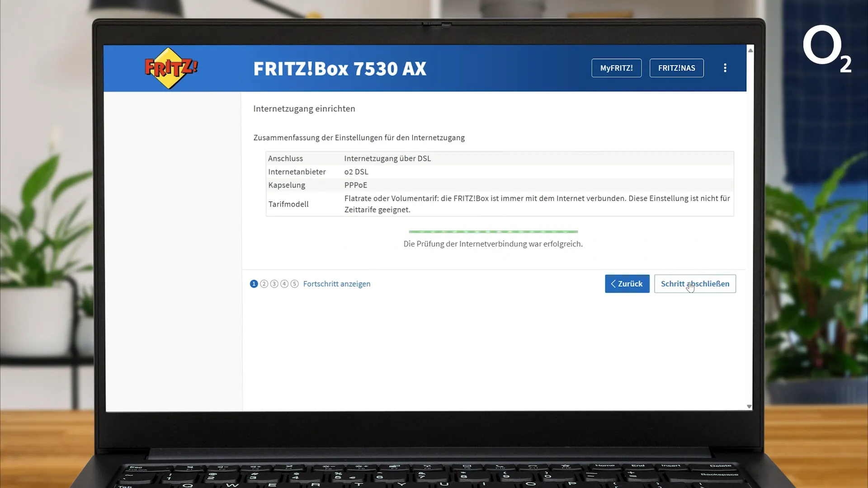Open FRITZ!NAS storage
The image size is (868, 488).
(676, 68)
